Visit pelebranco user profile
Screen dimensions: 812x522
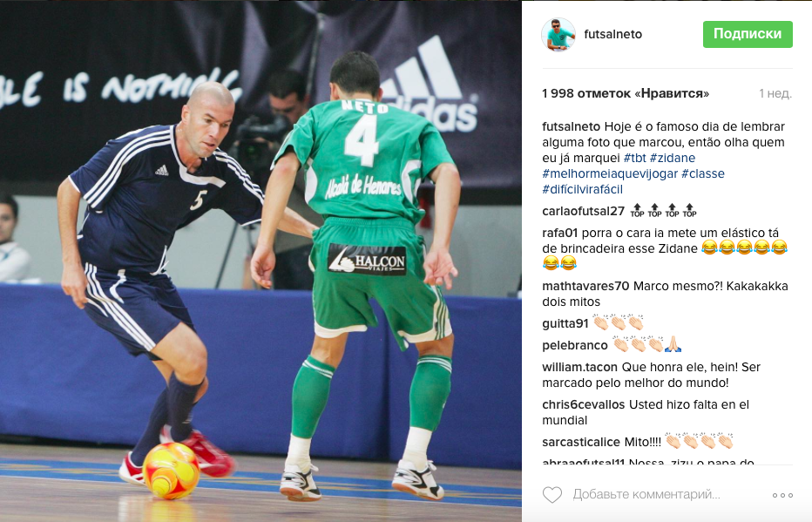click(x=575, y=345)
